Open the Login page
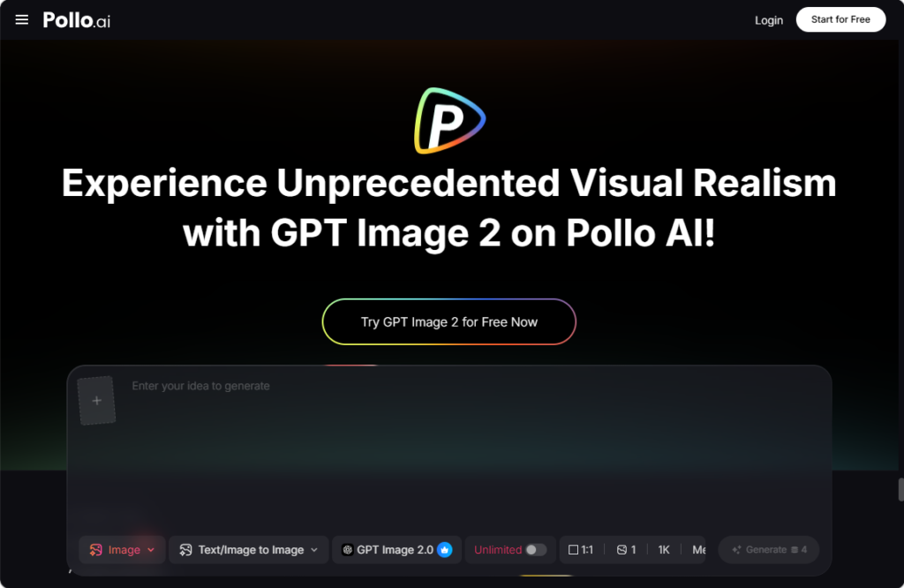The width and height of the screenshot is (904, 588). (x=769, y=20)
